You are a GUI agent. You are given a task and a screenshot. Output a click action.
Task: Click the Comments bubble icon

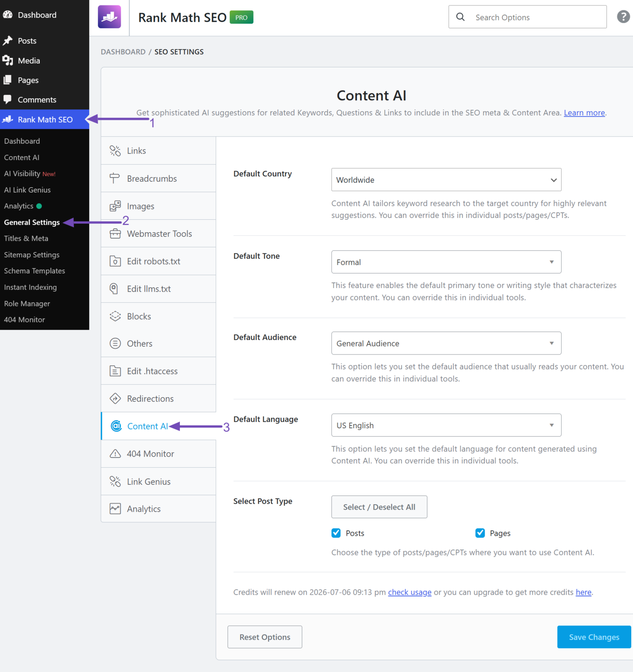click(x=8, y=99)
